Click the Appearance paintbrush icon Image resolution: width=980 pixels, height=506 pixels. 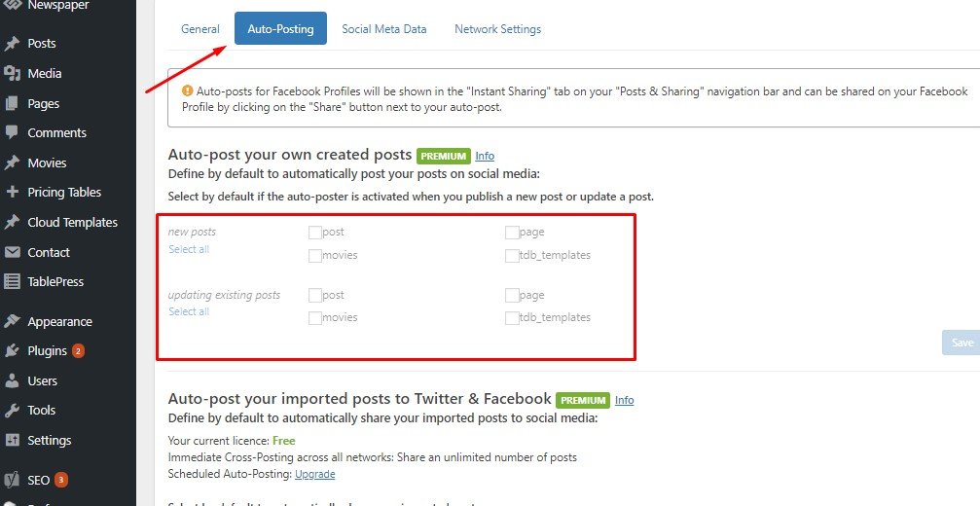12,321
